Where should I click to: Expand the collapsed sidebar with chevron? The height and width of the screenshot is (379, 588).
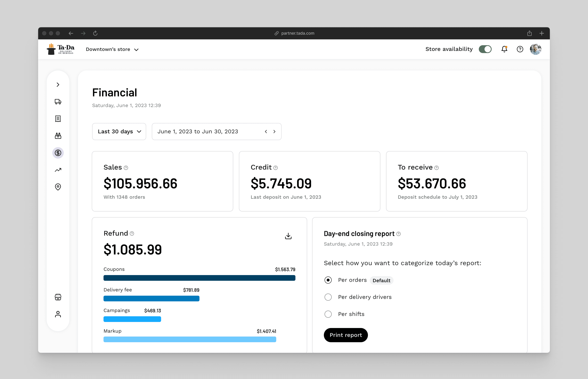pyautogui.click(x=58, y=85)
